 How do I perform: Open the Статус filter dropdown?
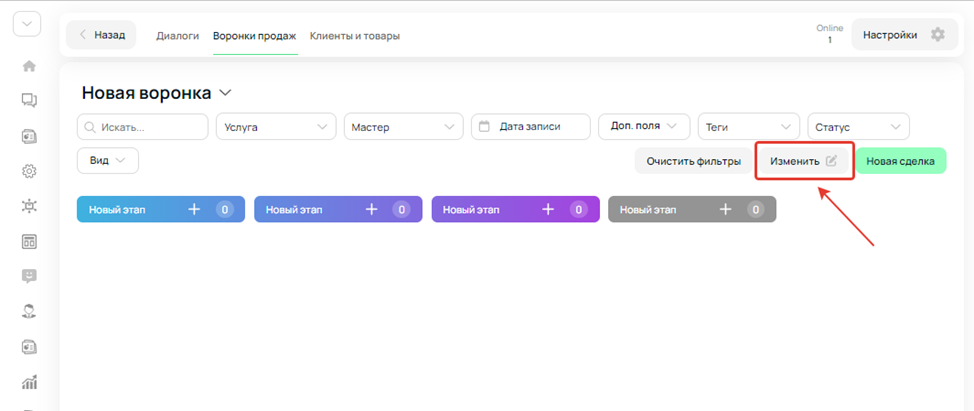pyautogui.click(x=858, y=127)
